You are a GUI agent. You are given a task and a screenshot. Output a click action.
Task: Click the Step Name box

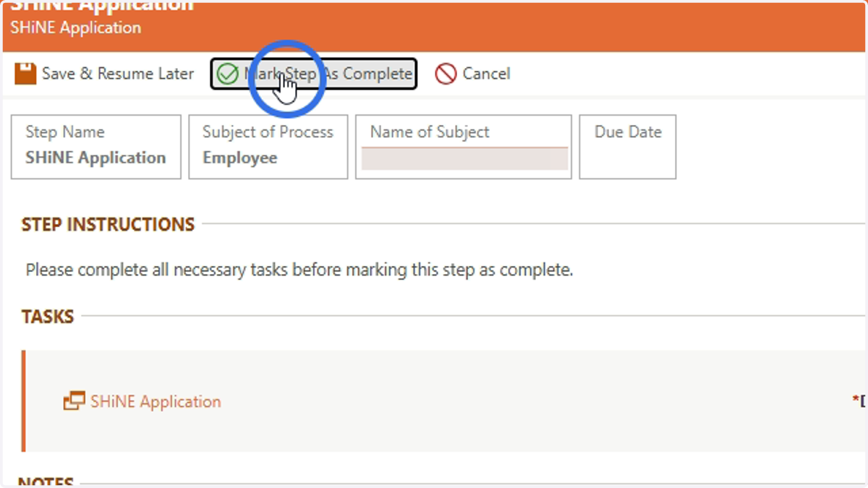pyautogui.click(x=96, y=147)
